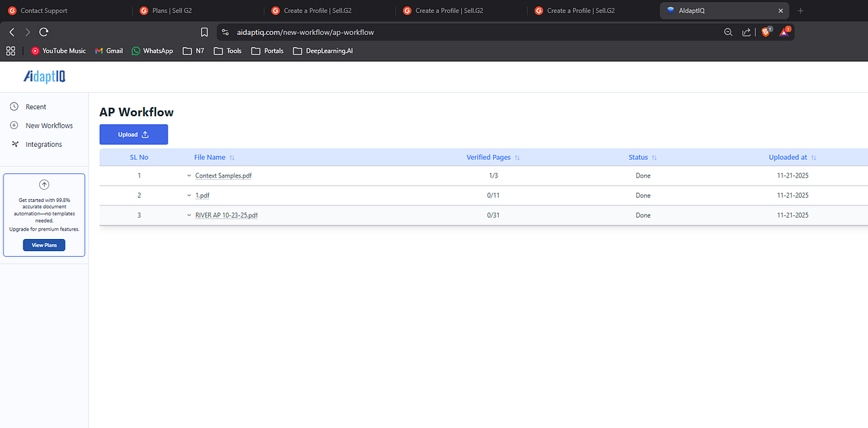Click the 0/11 verified pages cell
The height and width of the screenshot is (428, 868).
pyautogui.click(x=493, y=195)
